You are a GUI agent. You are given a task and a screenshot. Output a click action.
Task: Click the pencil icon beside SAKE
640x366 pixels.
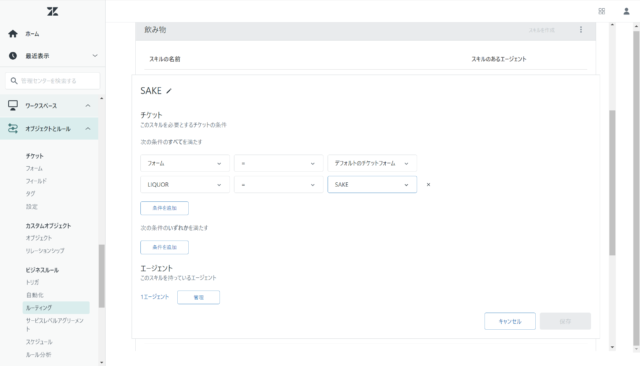click(x=169, y=91)
